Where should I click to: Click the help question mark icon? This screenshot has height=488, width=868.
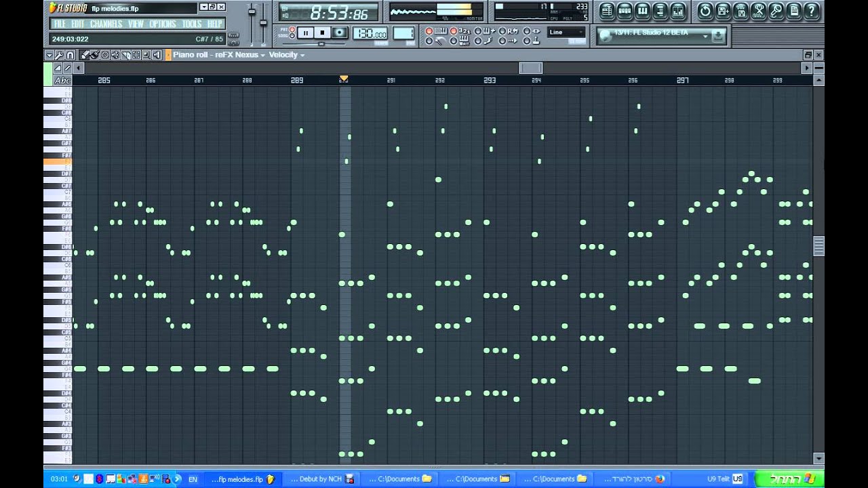click(812, 11)
